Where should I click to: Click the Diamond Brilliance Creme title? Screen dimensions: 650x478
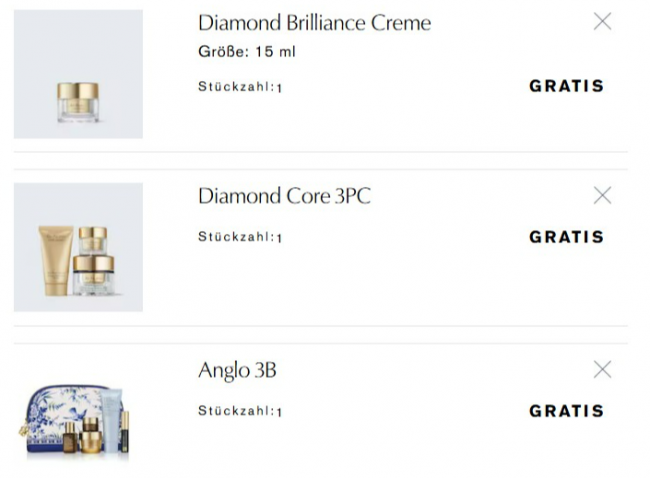point(314,22)
